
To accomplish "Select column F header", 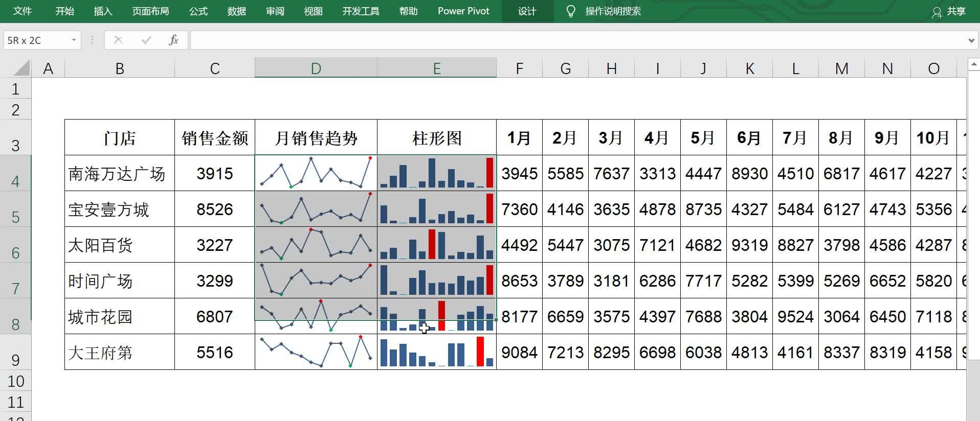I will [x=519, y=68].
